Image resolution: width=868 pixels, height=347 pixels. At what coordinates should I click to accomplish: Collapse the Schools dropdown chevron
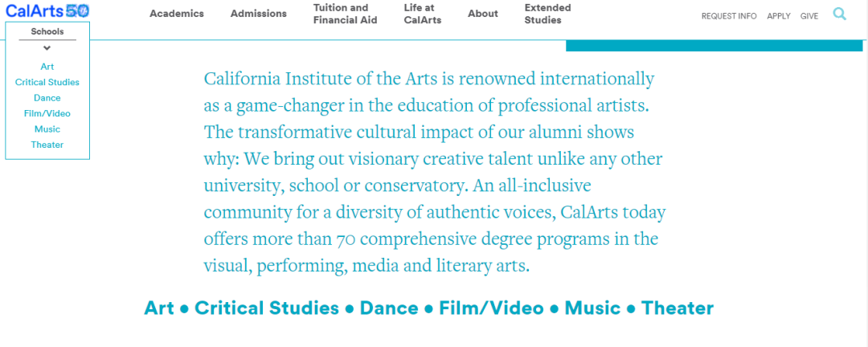tap(47, 48)
